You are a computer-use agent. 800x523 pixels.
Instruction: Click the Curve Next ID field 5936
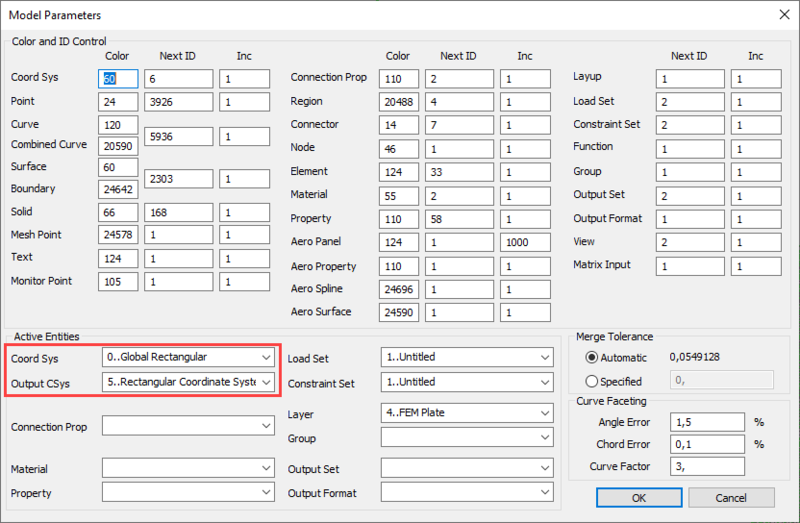point(179,137)
